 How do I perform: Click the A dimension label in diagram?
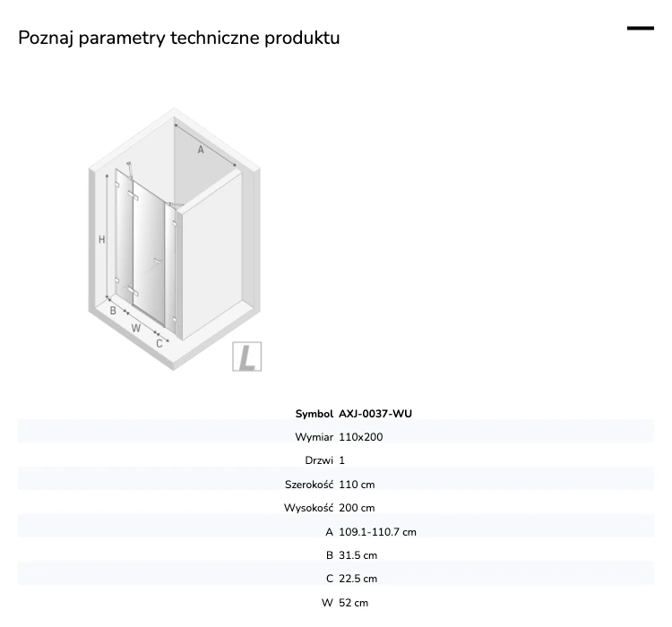[201, 150]
